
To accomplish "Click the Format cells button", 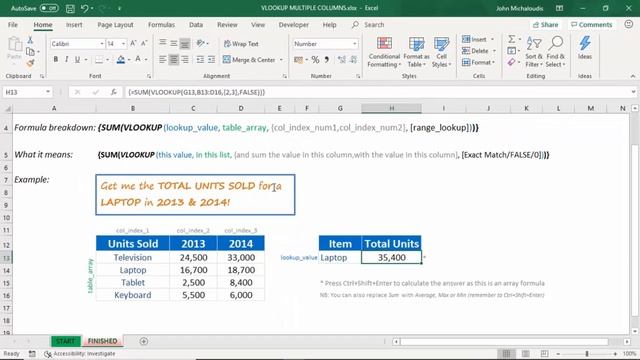I will click(x=478, y=62).
